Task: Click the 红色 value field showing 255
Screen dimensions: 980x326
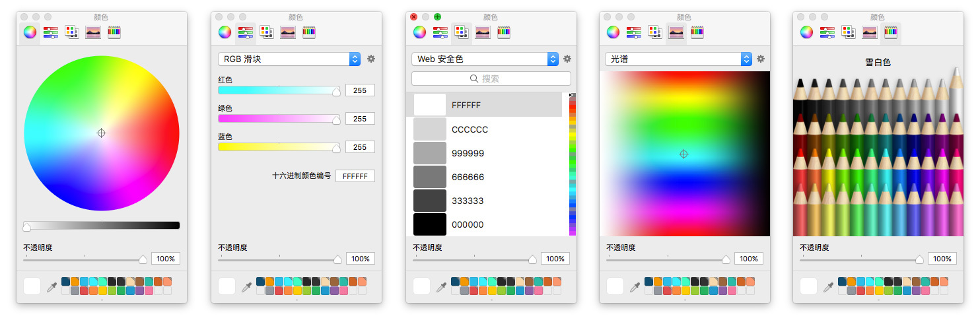Action: (360, 90)
